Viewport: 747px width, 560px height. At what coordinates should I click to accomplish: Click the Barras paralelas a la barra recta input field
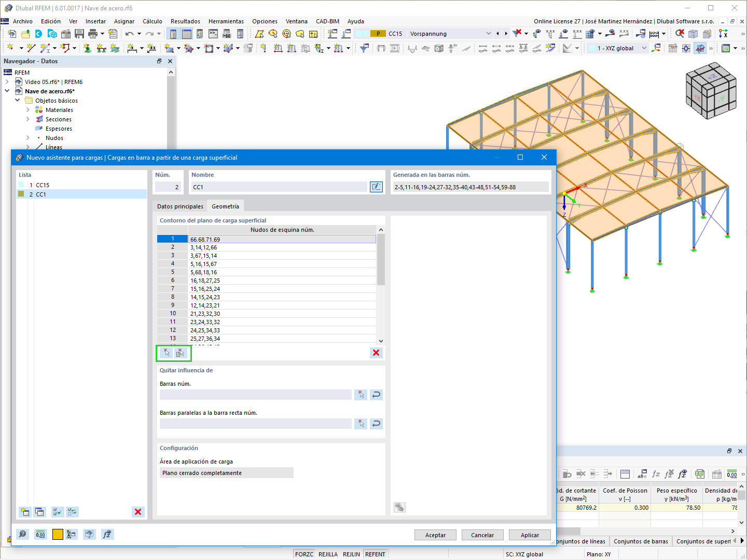pos(256,424)
